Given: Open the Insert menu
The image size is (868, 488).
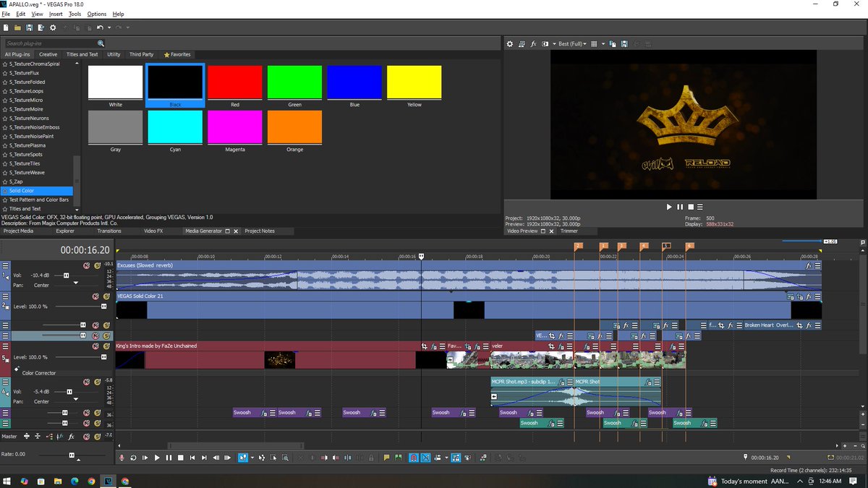Looking at the screenshot, I should coord(56,14).
